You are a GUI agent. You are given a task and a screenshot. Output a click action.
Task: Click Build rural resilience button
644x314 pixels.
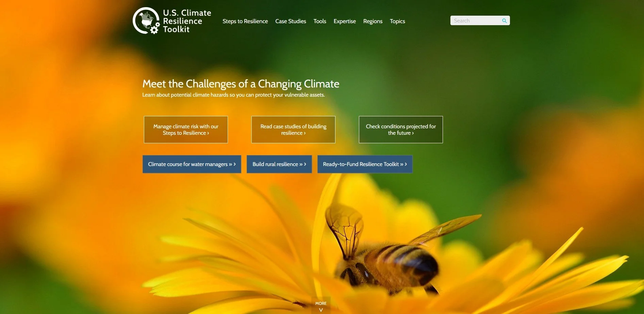[279, 164]
